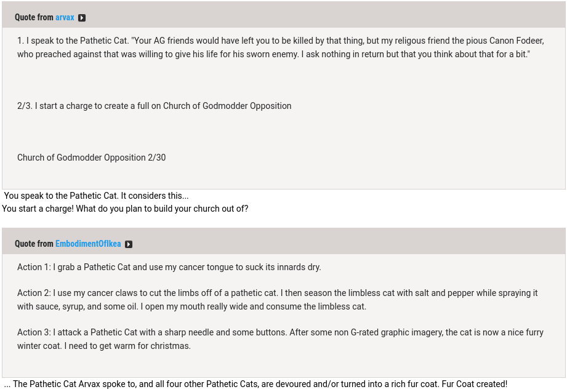Click "Quote from" label before arvax
The image size is (567, 392).
click(x=34, y=18)
